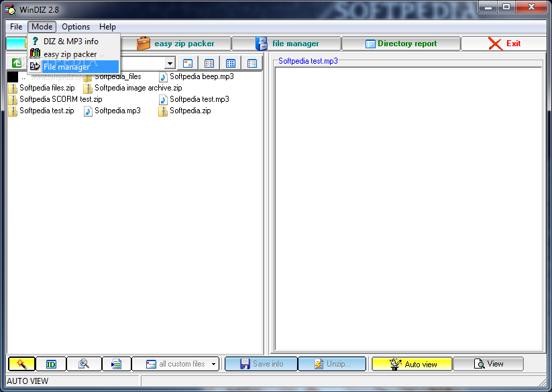The width and height of the screenshot is (552, 392).
Task: Click the Unzip... button
Action: point(332,364)
